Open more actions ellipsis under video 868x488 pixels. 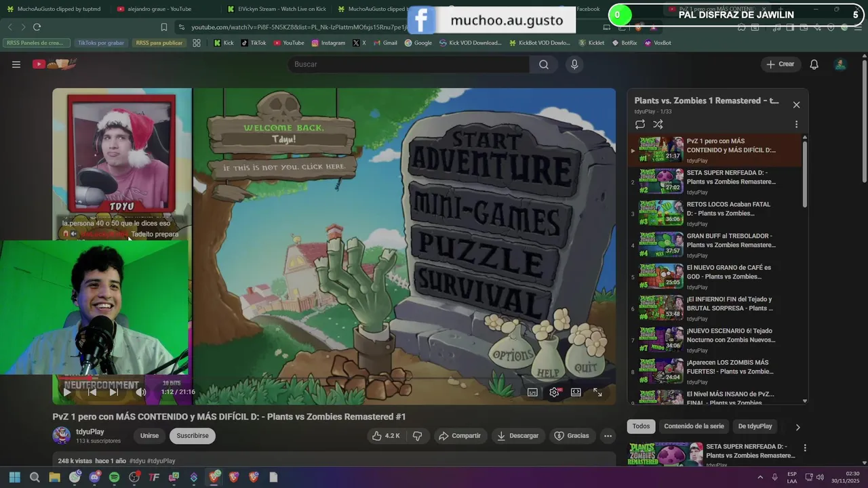608,436
